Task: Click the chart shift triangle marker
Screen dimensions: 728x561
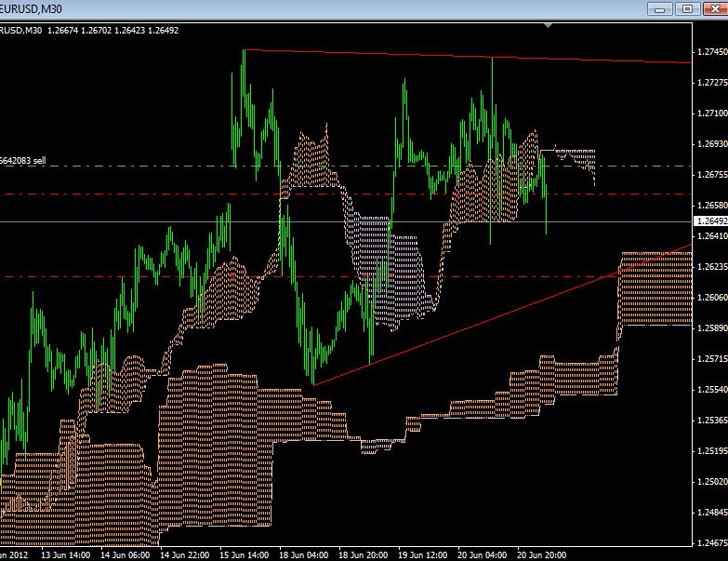Action: 549,25
